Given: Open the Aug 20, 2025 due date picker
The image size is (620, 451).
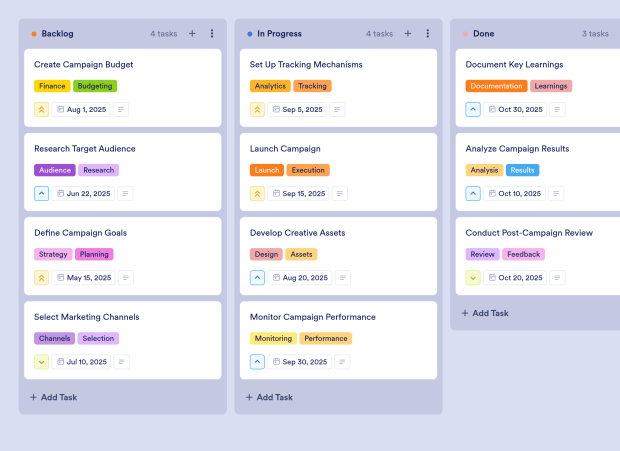Looking at the screenshot, I should tap(300, 278).
